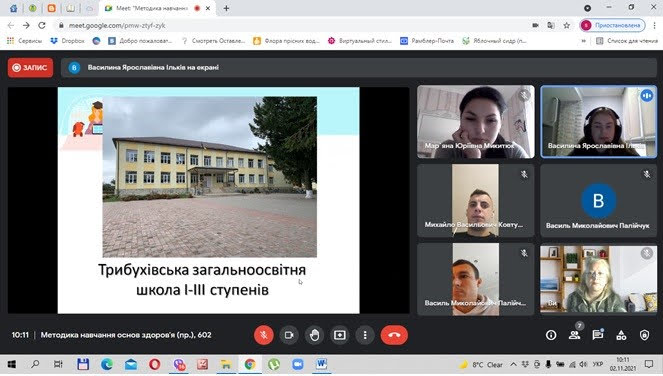Open the Сервисы apps bookmark
Viewport: 663px width, 376px height.
click(x=25, y=41)
